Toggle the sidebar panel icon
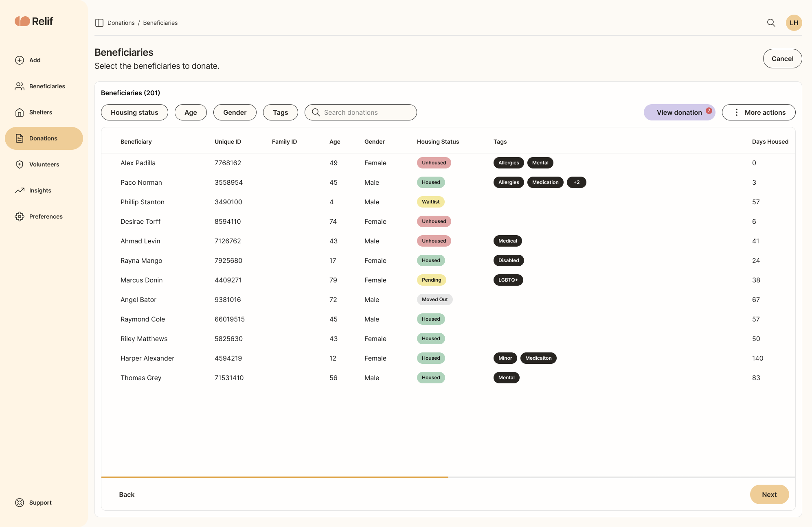This screenshot has height=527, width=812. 99,23
